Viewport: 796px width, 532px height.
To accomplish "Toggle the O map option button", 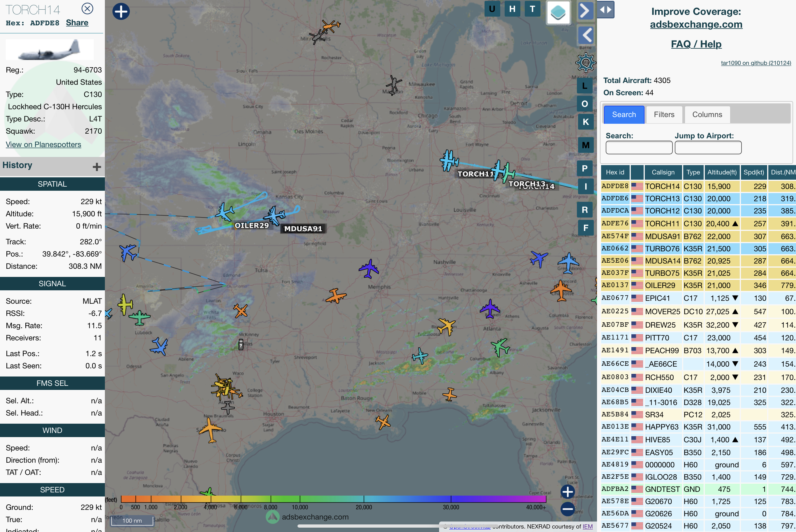I will [584, 104].
